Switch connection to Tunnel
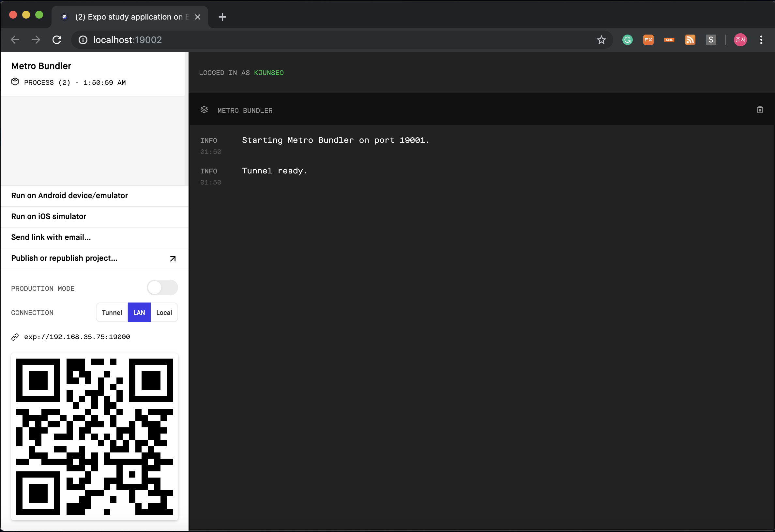This screenshot has height=532, width=775. tap(112, 312)
